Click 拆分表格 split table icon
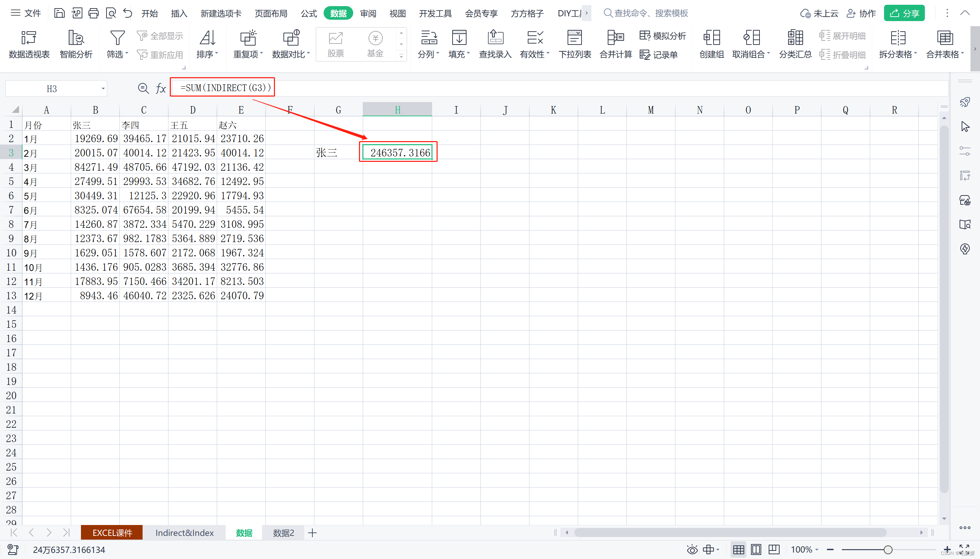The height and width of the screenshot is (559, 980). point(898,38)
